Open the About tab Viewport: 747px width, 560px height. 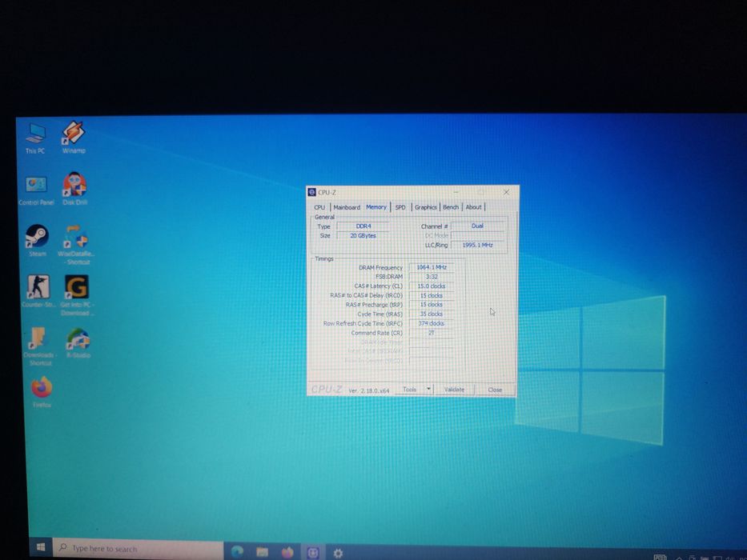point(473,207)
